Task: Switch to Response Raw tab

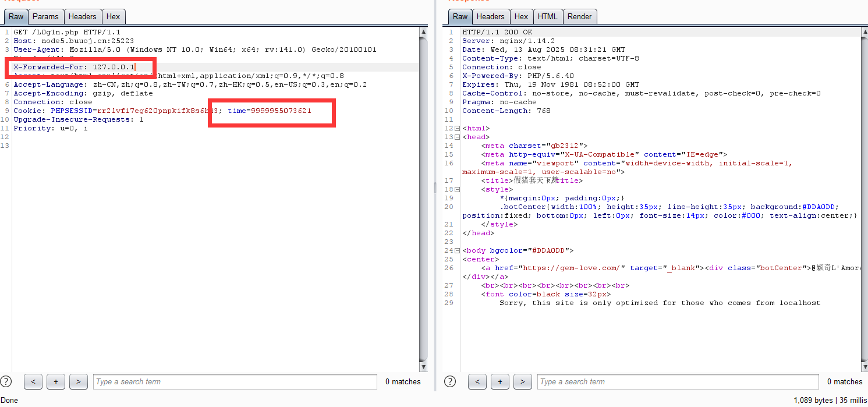Action: [460, 16]
